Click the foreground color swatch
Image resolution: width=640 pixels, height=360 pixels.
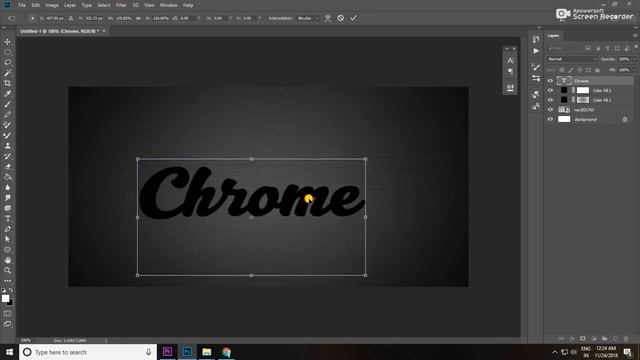pyautogui.click(x=5, y=299)
